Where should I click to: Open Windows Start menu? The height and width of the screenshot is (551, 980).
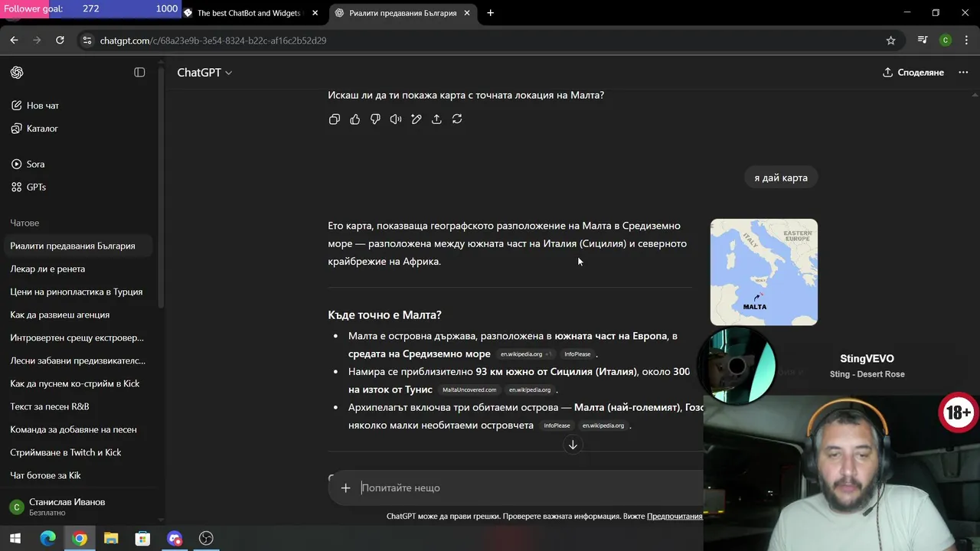pyautogui.click(x=15, y=538)
